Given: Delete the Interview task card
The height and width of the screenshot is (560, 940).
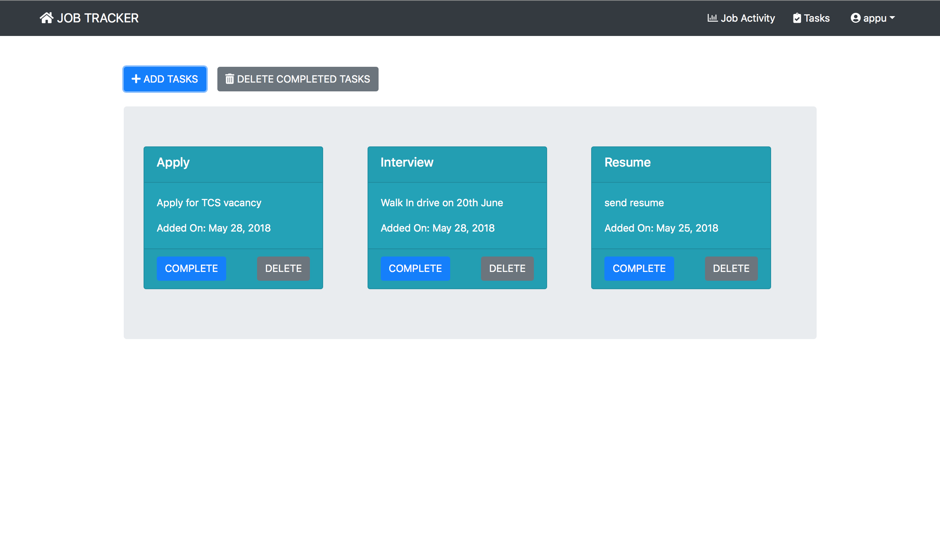Looking at the screenshot, I should pos(507,268).
